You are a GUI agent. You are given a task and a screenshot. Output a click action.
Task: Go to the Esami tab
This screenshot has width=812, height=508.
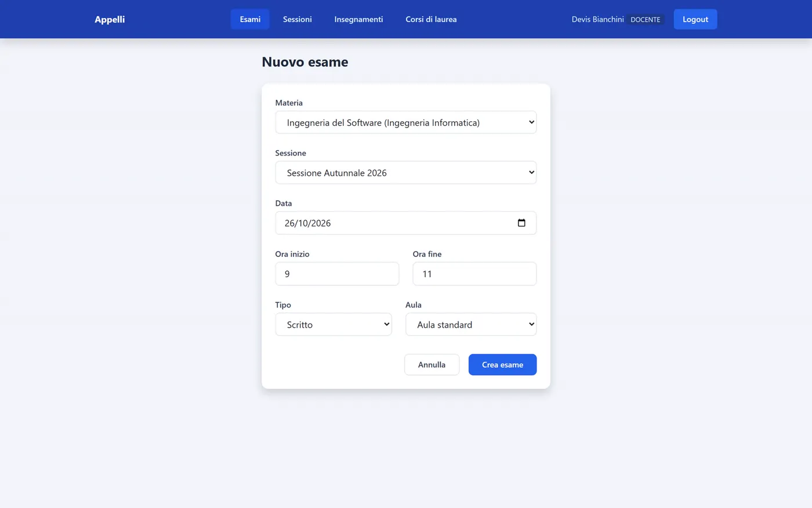(x=250, y=19)
